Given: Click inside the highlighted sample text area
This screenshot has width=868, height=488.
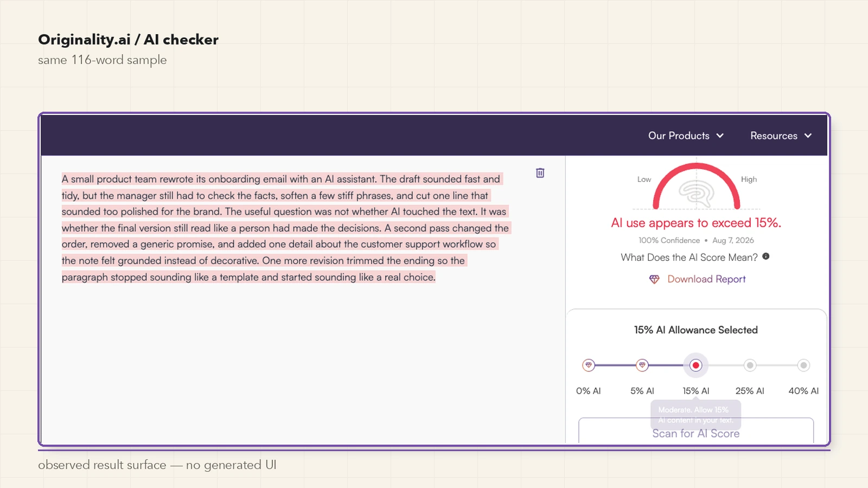Looking at the screenshot, I should 286,228.
